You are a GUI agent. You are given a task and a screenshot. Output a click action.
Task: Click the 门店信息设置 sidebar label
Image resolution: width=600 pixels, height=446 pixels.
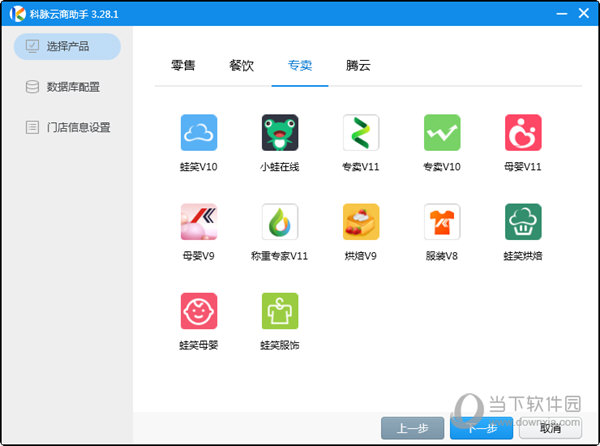78,127
